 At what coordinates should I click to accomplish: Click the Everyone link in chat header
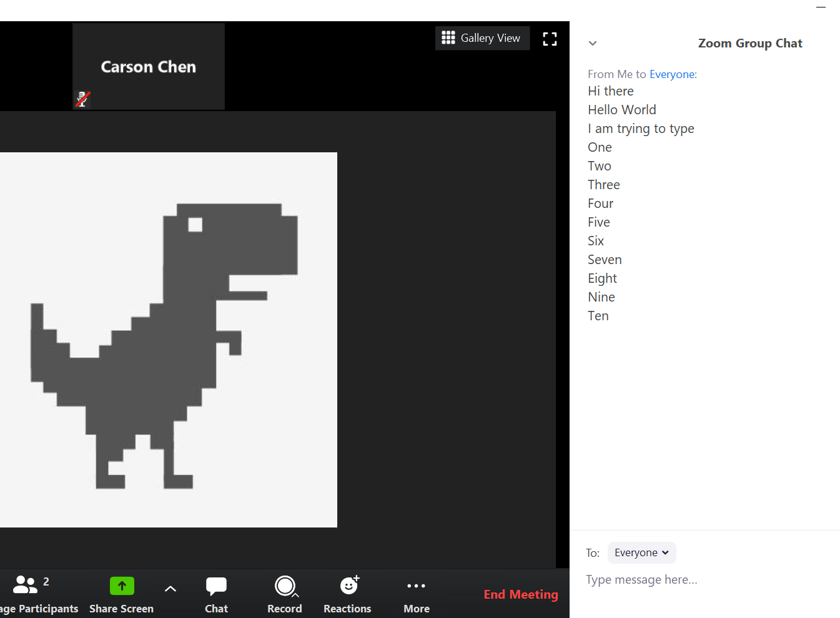click(672, 74)
